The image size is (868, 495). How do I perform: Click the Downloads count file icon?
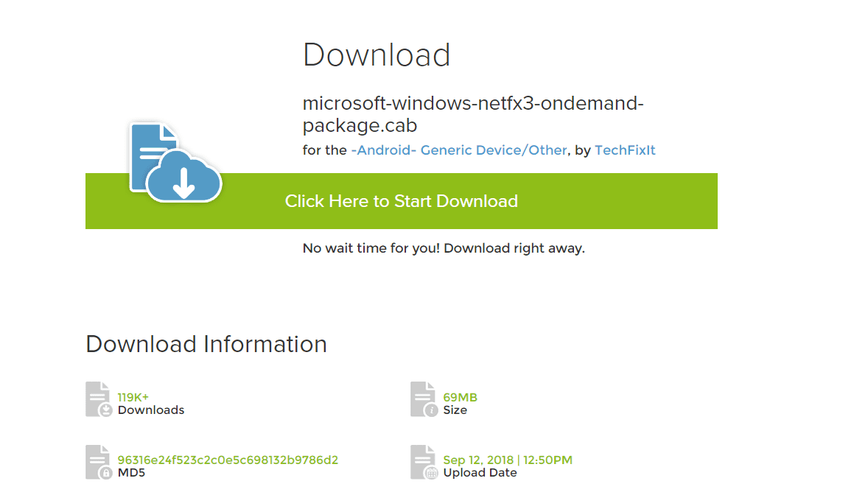click(99, 399)
